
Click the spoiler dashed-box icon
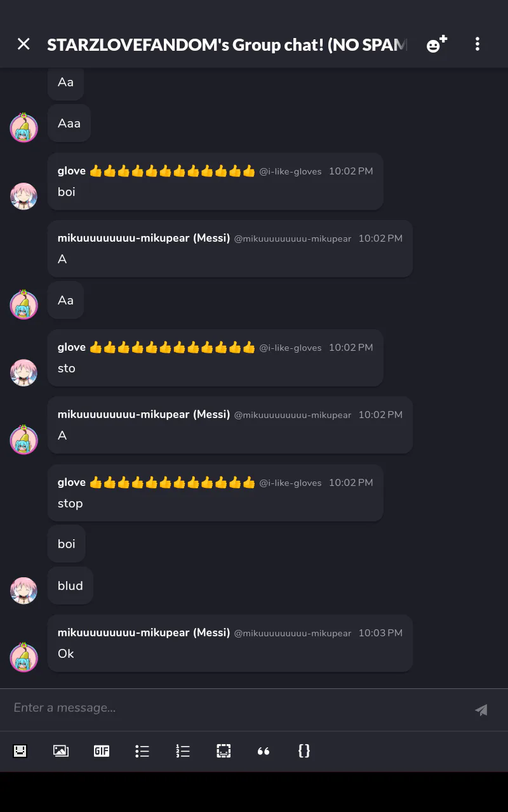click(224, 751)
